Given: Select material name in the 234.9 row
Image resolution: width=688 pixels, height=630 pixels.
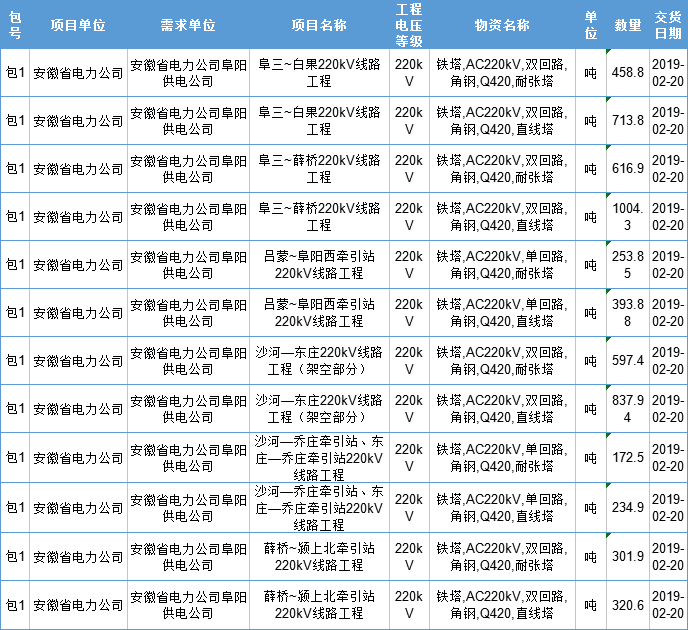Looking at the screenshot, I should point(502,508).
